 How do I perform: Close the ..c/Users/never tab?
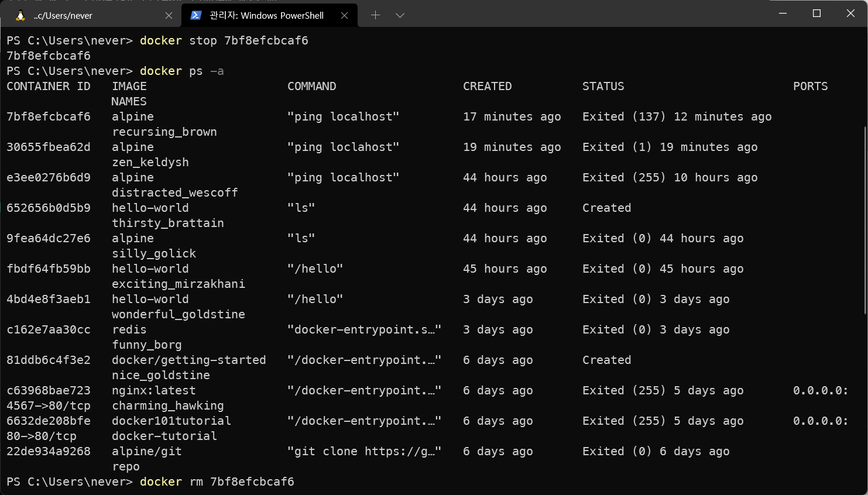coord(169,16)
